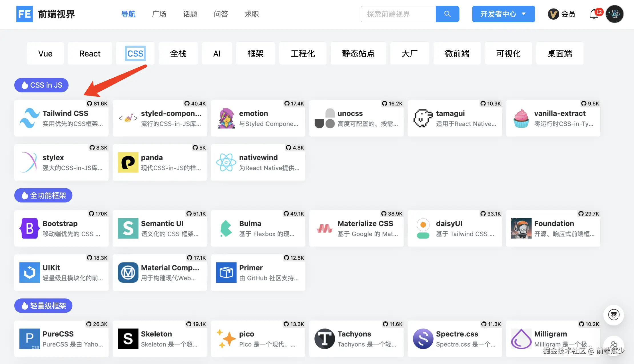Open the Tachyons T logo icon
This screenshot has height=364, width=634.
pyautogui.click(x=324, y=339)
